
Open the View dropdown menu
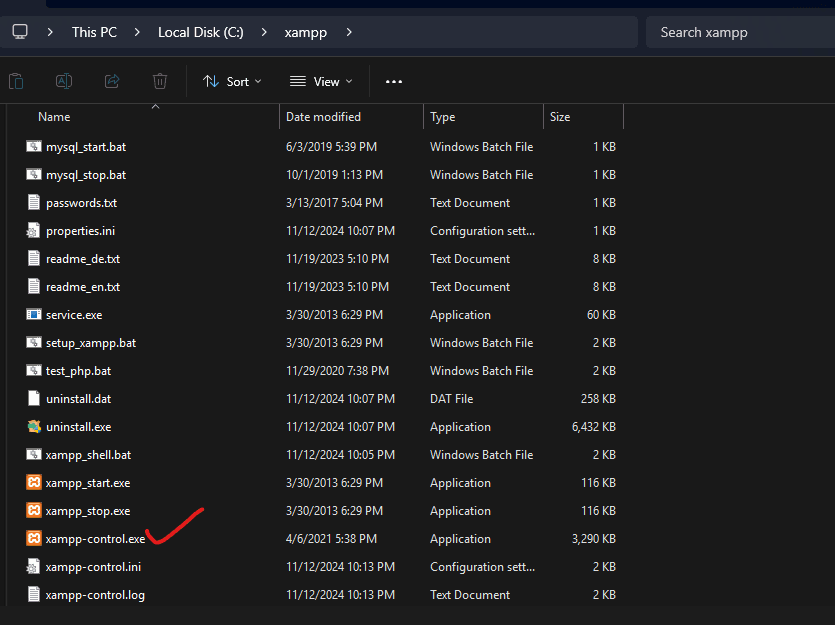coord(321,81)
